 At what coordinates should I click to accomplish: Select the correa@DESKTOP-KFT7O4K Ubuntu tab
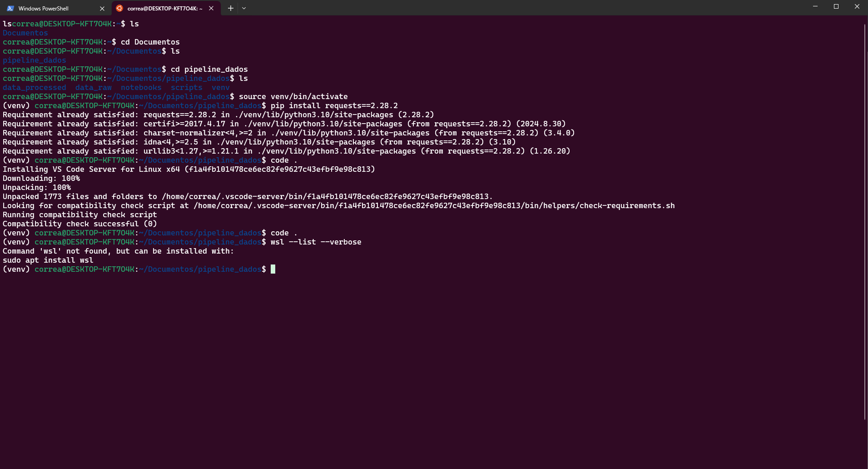(166, 8)
